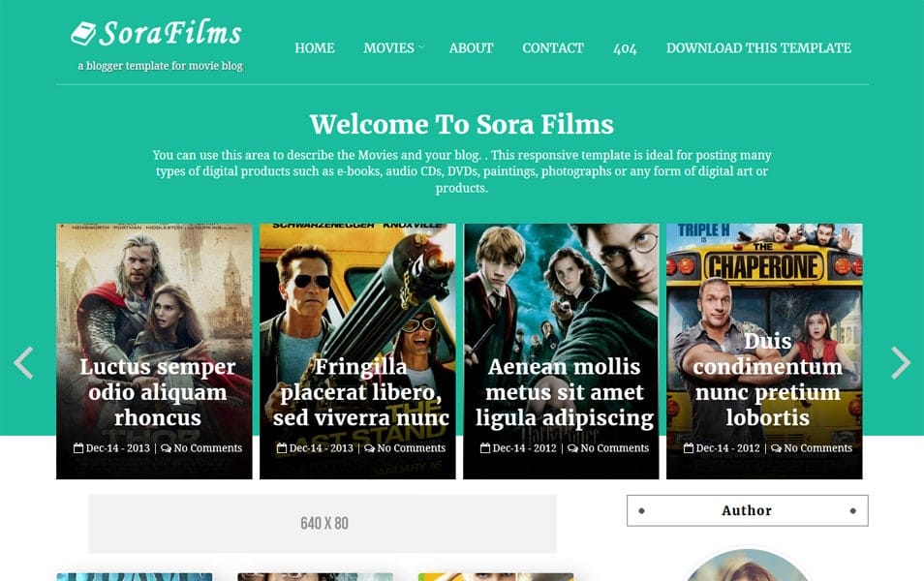
Task: Click the 640 X 80 ad placeholder
Action: click(x=323, y=521)
